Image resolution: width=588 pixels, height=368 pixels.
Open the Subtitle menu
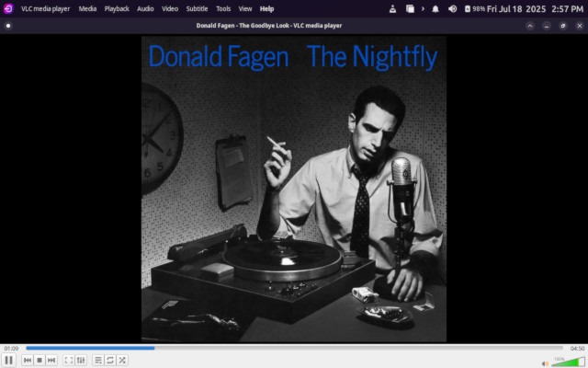[197, 8]
